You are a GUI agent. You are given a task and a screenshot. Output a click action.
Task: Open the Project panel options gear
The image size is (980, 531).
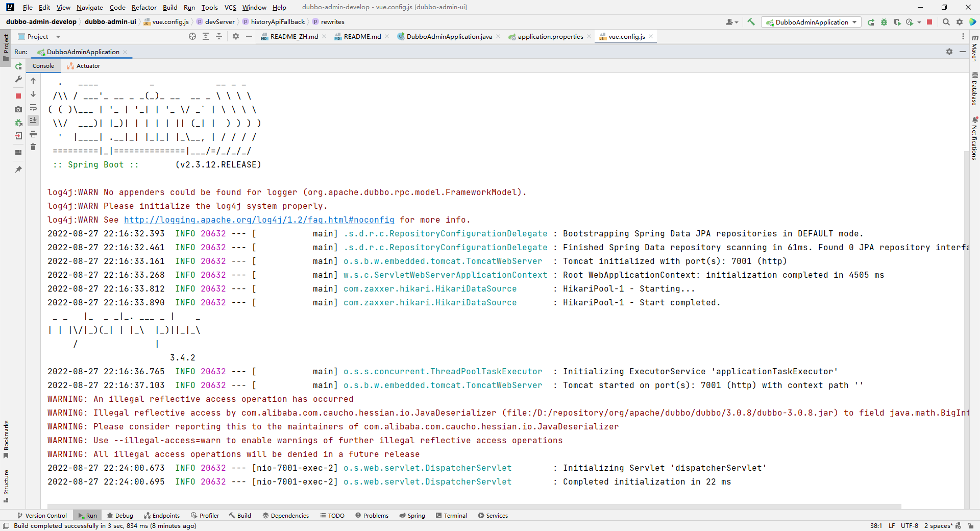pyautogui.click(x=236, y=36)
